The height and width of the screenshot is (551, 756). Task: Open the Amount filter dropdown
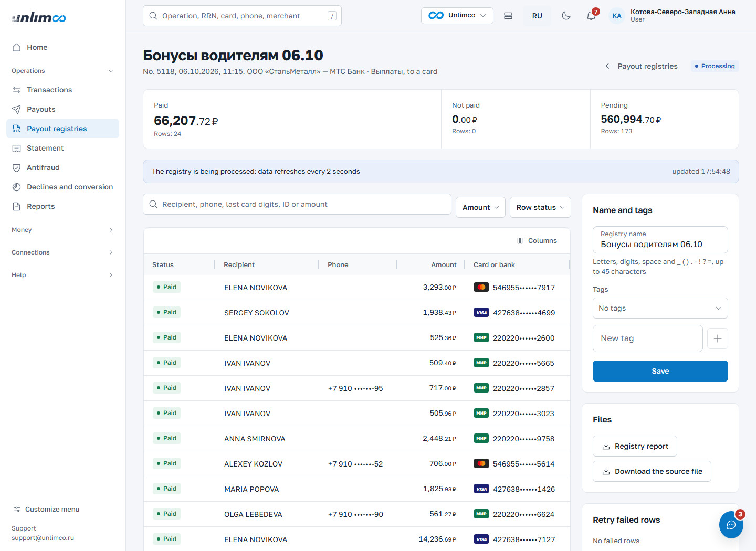point(480,207)
